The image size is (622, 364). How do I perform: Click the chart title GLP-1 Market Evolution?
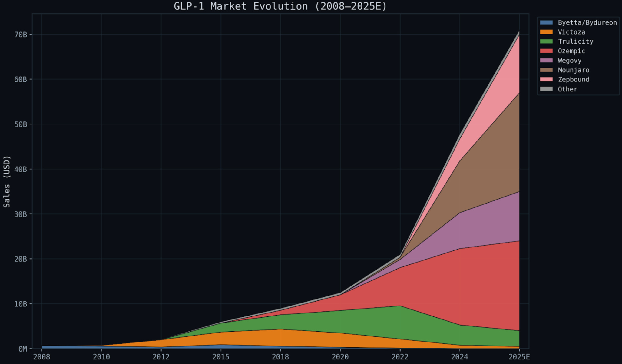pos(280,6)
